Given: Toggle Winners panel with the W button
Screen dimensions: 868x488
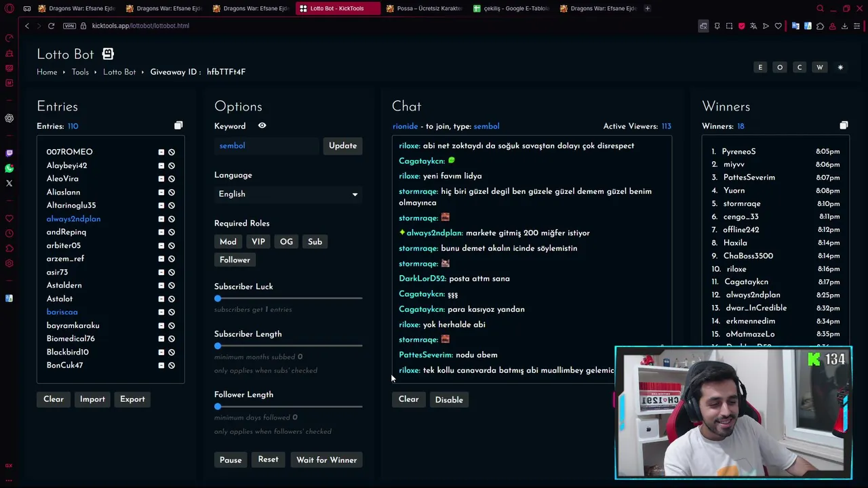Looking at the screenshot, I should pyautogui.click(x=819, y=67).
